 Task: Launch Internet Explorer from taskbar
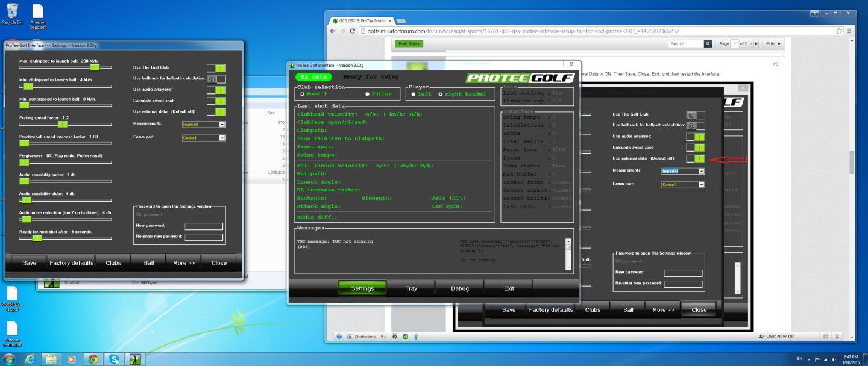coord(30,358)
